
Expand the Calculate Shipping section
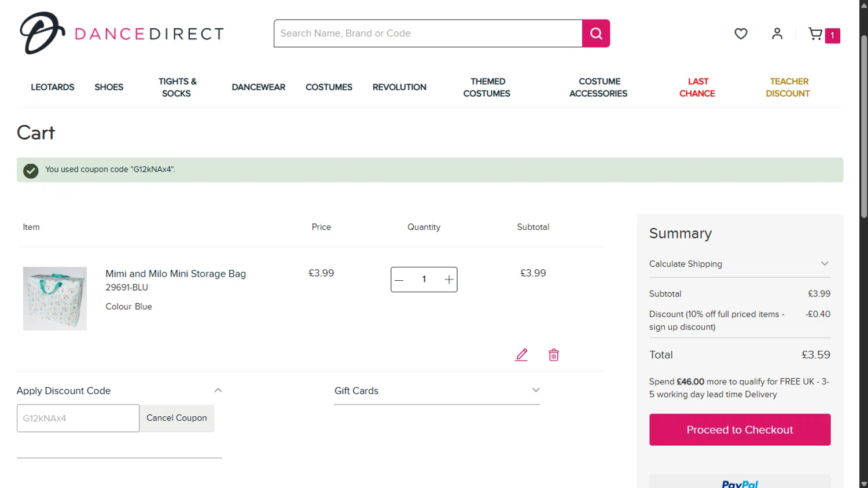[x=740, y=264]
